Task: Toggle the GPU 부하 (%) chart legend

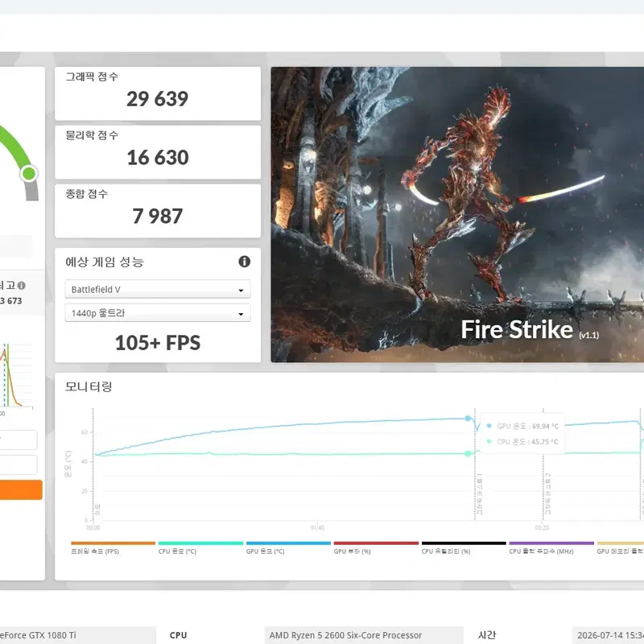Action: (x=376, y=548)
